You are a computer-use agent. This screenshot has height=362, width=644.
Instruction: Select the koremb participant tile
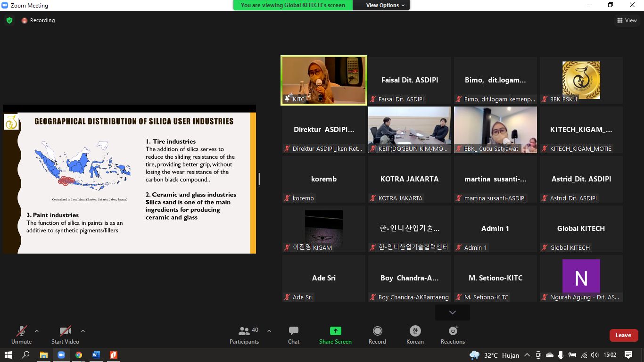(x=324, y=179)
